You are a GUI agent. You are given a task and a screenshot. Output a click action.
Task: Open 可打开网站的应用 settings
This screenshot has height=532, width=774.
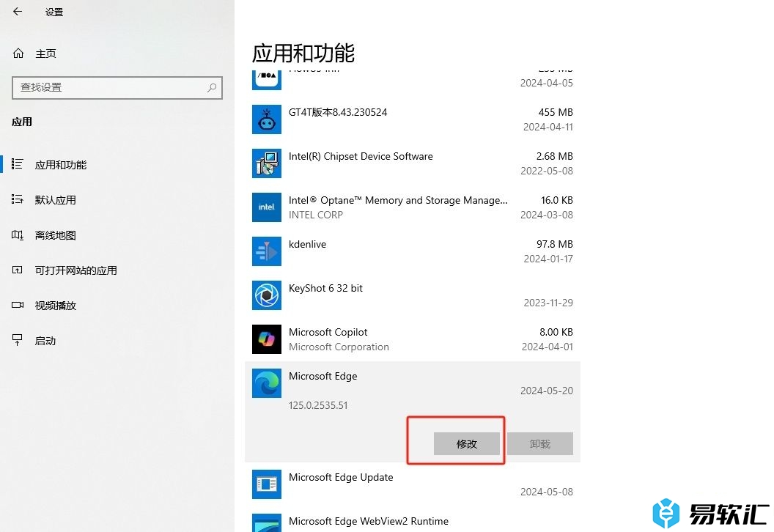(76, 270)
